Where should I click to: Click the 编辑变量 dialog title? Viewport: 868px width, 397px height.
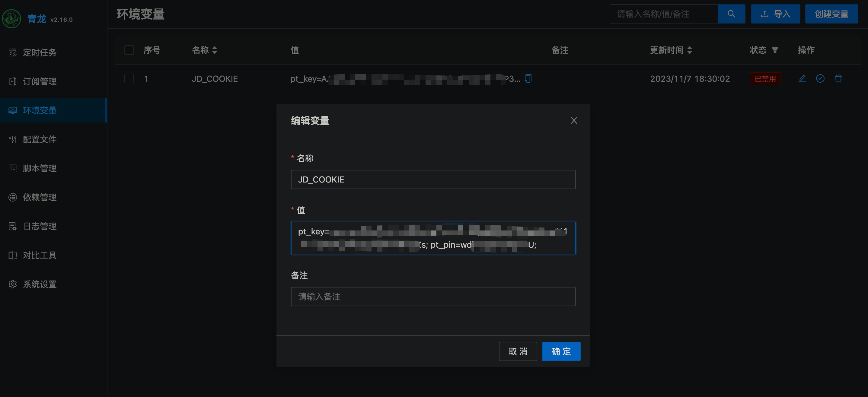[310, 121]
